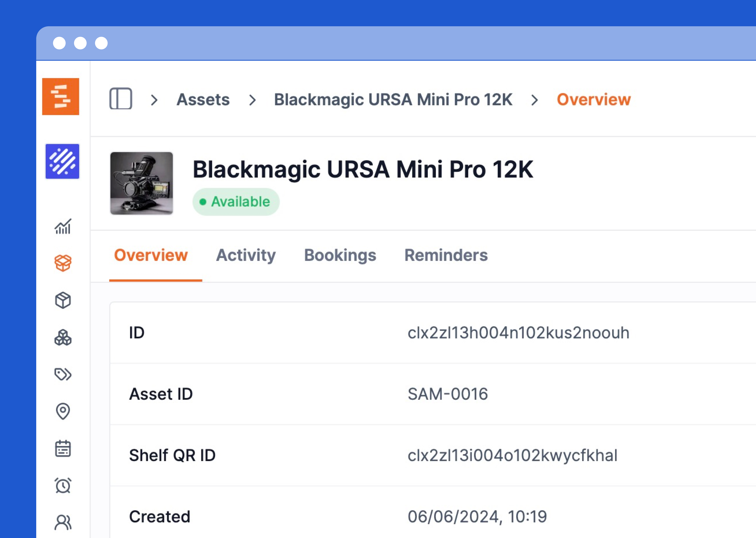The image size is (756, 538).
Task: Click the camera asset thumbnail image
Action: [x=142, y=183]
